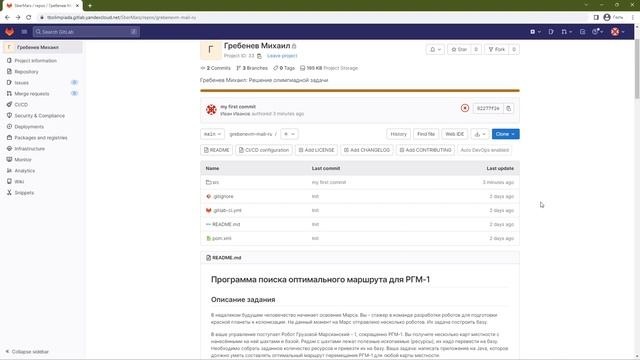Open the issues icon in top bar
Viewport: 640px width, 360px height.
tap(551, 31)
